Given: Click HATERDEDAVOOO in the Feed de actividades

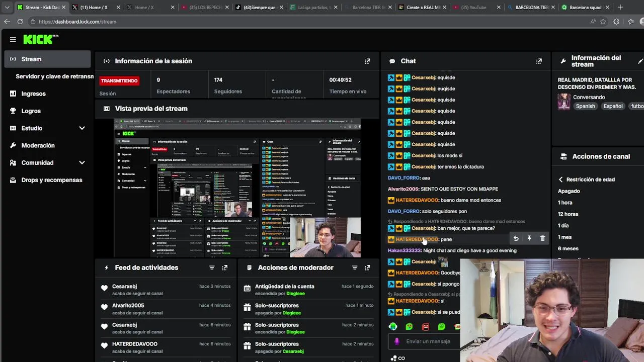Looking at the screenshot, I should click(x=135, y=344).
